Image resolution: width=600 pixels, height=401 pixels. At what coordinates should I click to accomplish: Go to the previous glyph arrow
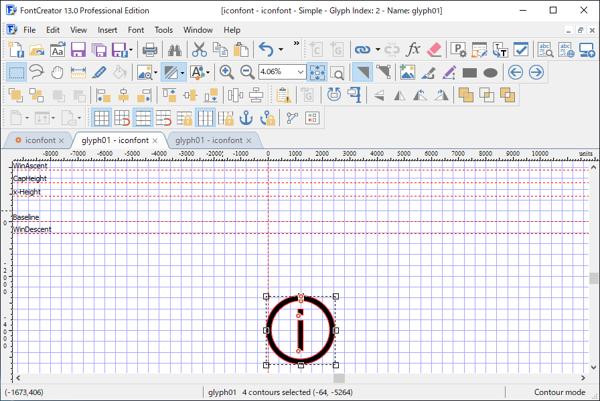pyautogui.click(x=515, y=72)
